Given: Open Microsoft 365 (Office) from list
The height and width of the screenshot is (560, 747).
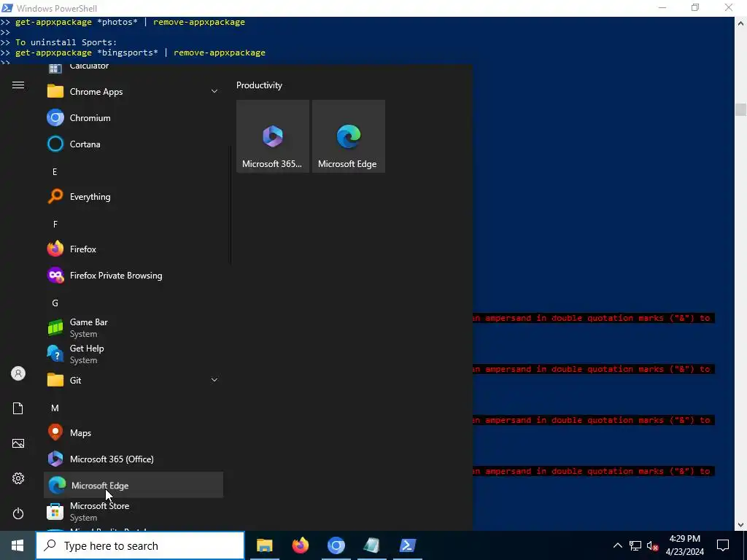Looking at the screenshot, I should [133, 459].
